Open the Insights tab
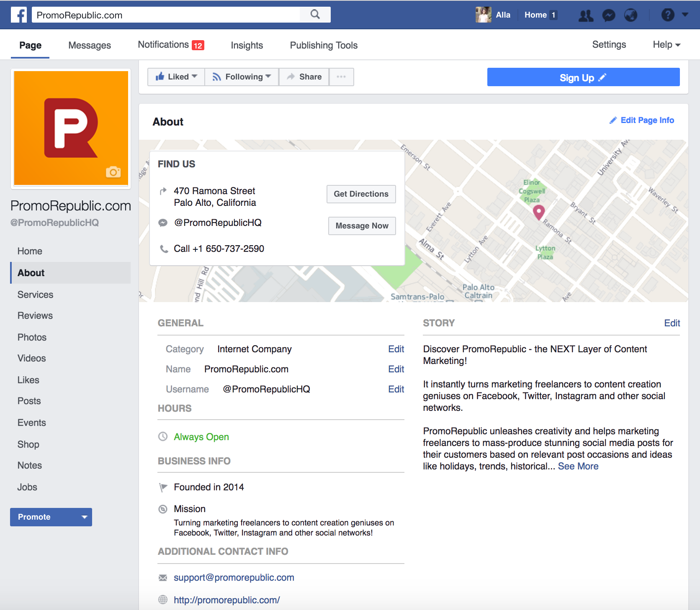The image size is (700, 610). tap(247, 45)
